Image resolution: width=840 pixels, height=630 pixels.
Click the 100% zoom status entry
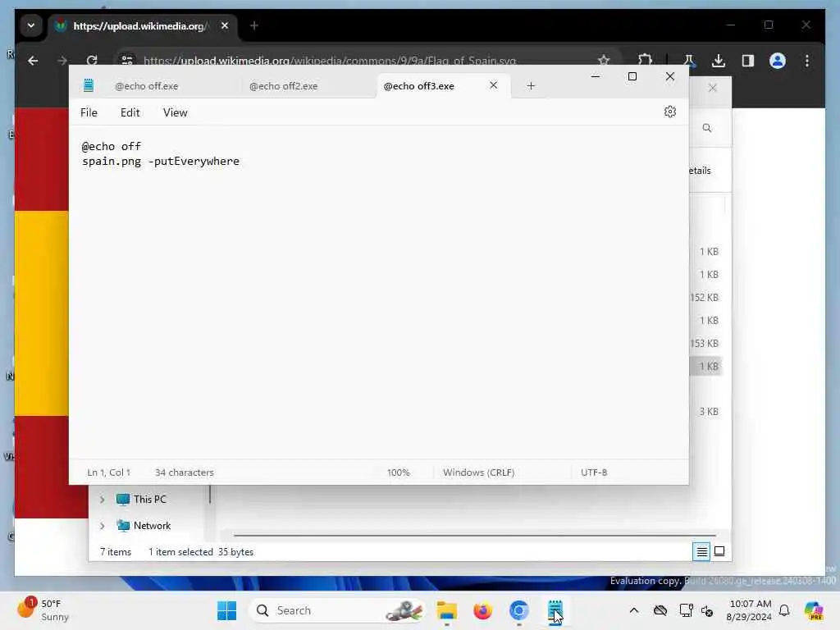click(x=398, y=472)
